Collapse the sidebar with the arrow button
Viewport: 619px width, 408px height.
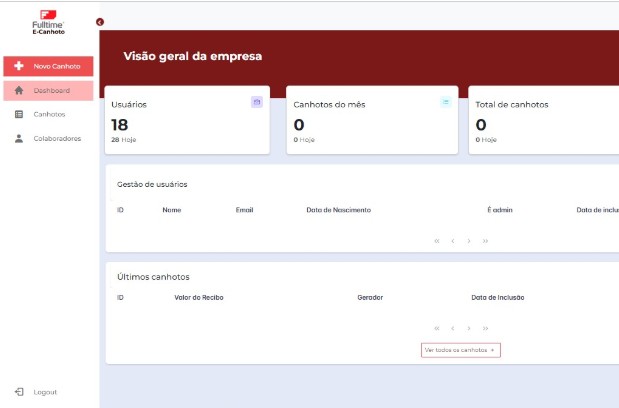(100, 22)
